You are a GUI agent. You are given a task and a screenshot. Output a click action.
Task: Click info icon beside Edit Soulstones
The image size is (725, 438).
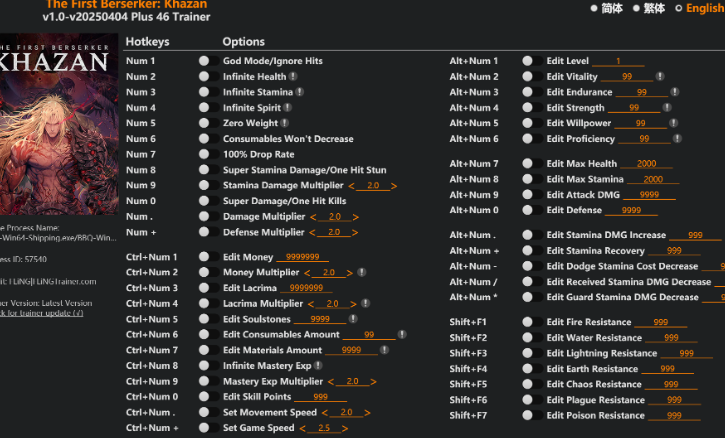[354, 319]
